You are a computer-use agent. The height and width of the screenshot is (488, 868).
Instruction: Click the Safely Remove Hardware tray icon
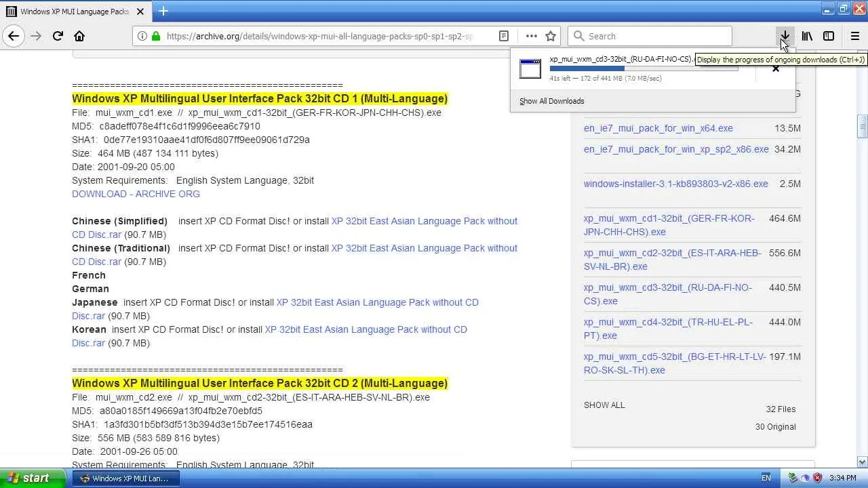pos(793,478)
